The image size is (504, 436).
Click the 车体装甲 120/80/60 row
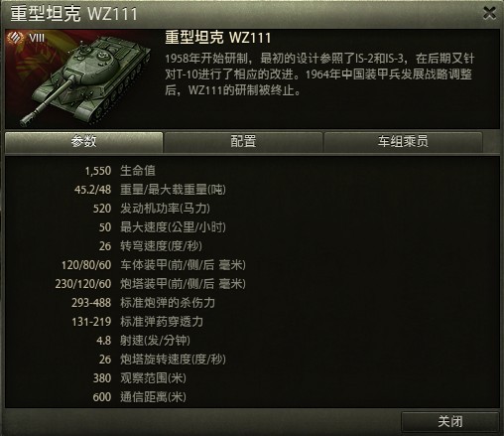pos(154,265)
